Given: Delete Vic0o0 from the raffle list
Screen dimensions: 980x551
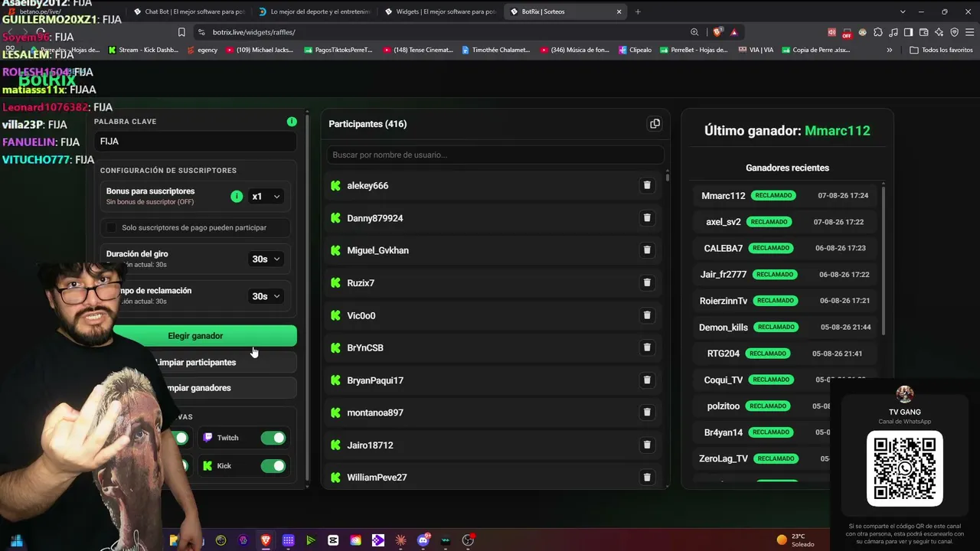Looking at the screenshot, I should pyautogui.click(x=647, y=315).
